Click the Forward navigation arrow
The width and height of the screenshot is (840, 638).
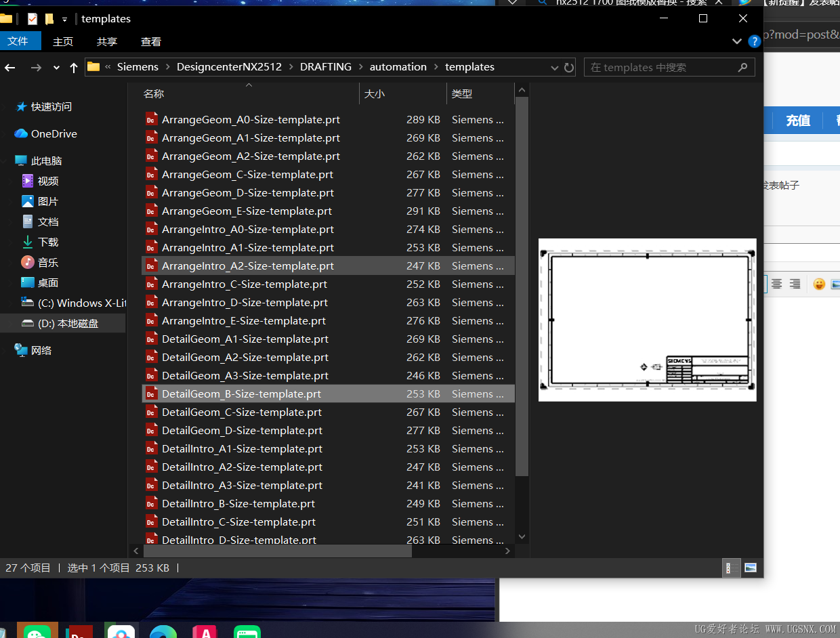coord(36,67)
